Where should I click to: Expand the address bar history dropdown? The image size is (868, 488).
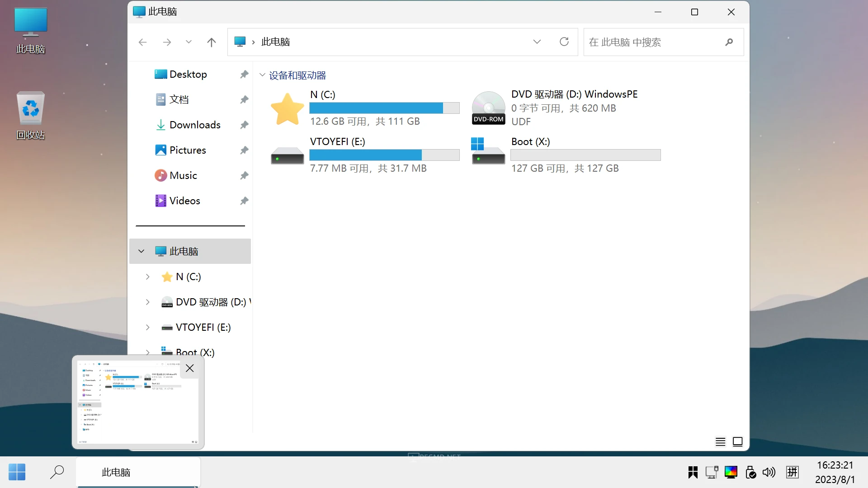537,42
